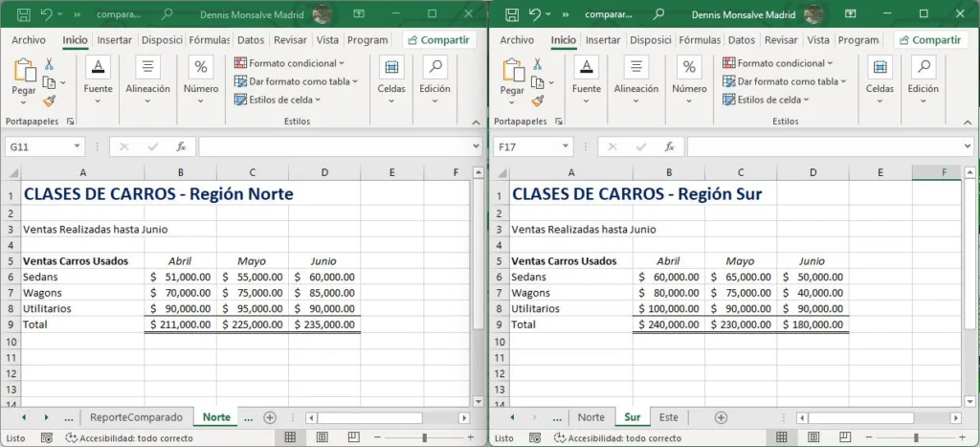Open Celdas group in Región Sur window
The image size is (980, 447).
point(880,75)
